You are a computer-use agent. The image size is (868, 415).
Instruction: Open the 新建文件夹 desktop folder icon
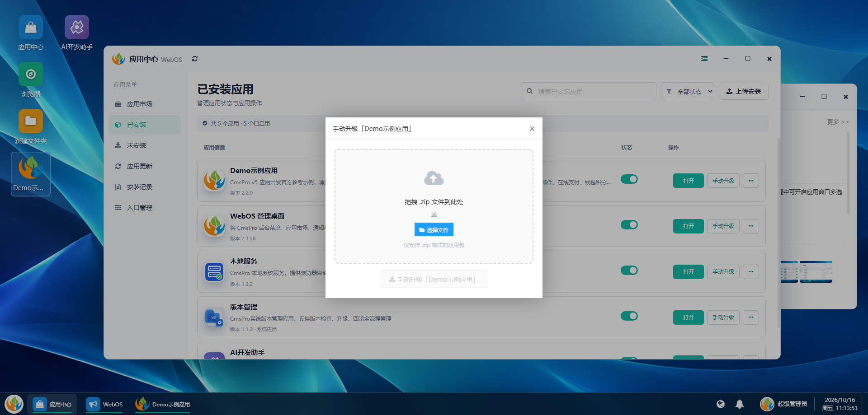(x=31, y=127)
